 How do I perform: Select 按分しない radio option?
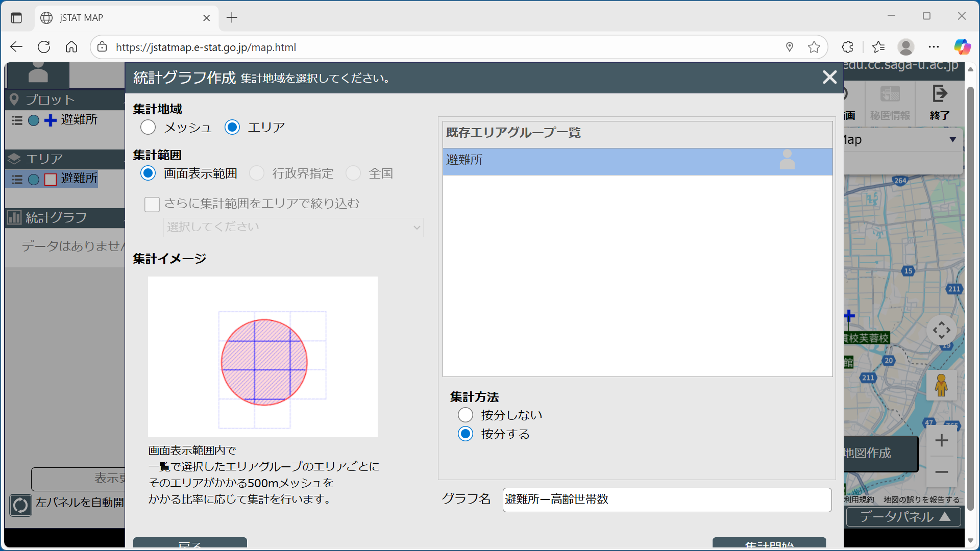click(x=465, y=415)
